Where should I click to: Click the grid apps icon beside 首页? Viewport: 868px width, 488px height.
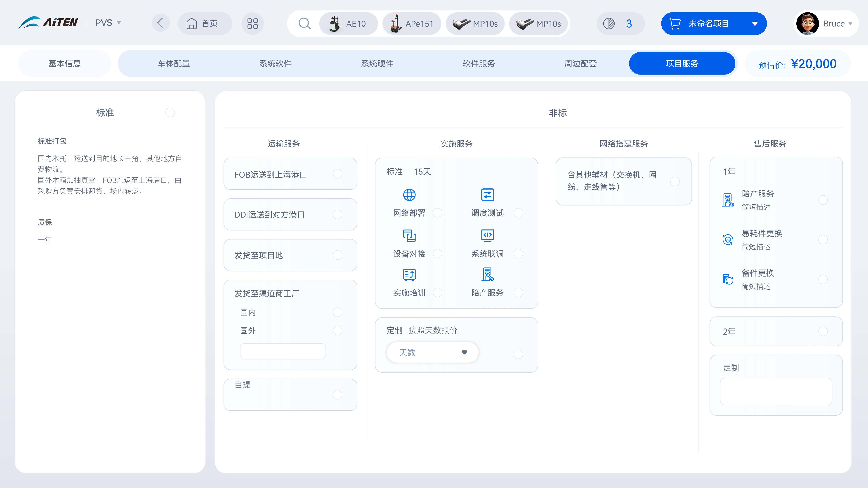pyautogui.click(x=253, y=23)
